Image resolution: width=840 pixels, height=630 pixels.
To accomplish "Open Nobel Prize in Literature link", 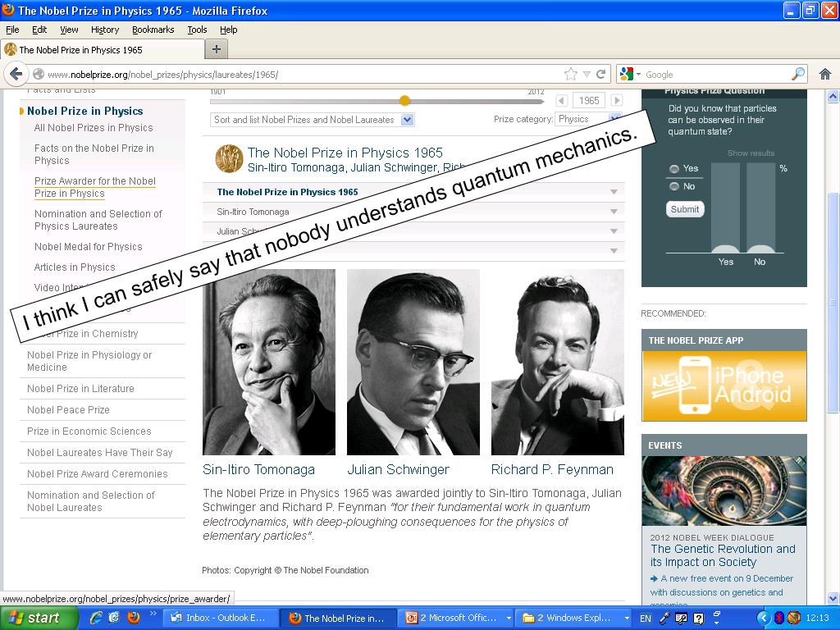I will [x=81, y=388].
